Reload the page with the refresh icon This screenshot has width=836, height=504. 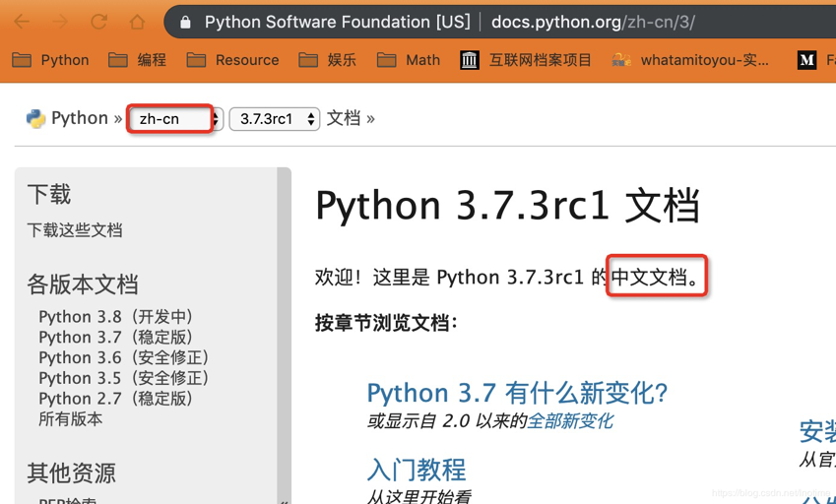coord(99,22)
